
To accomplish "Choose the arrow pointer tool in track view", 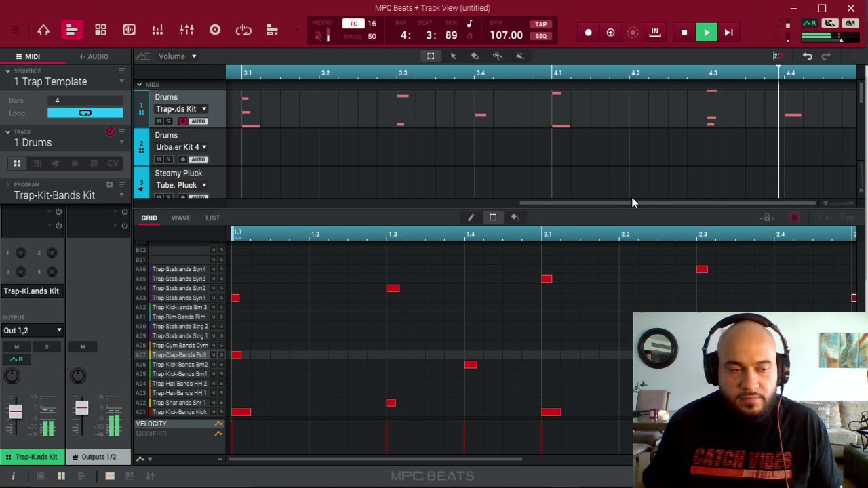I will pos(453,56).
